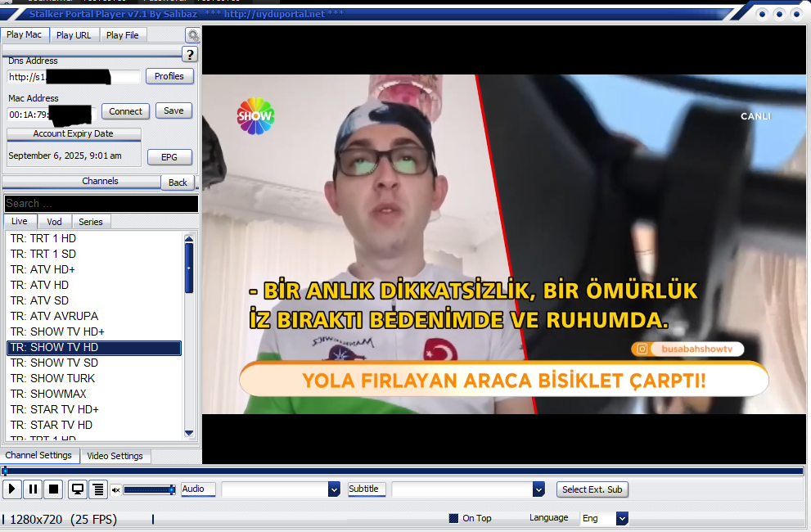Viewport: 811px width, 532px height.
Task: Enable the On Top checkbox
Action: [453, 518]
